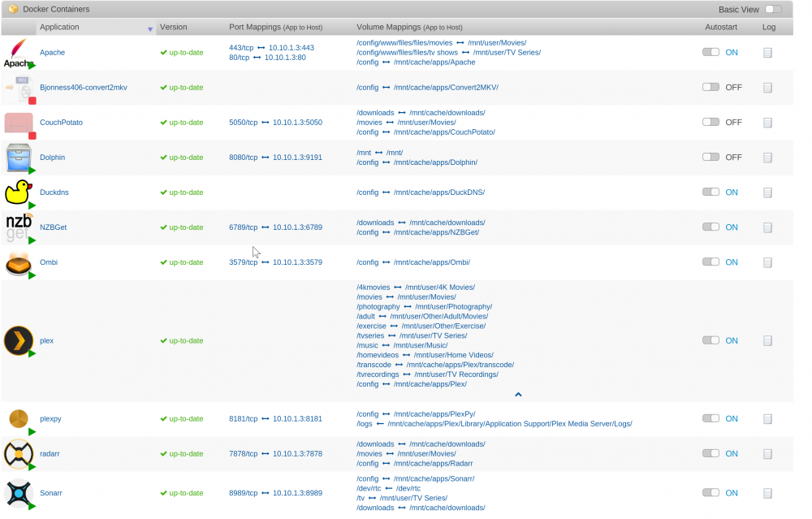Open the NZBGet container icon
This screenshot has width=812, height=519.
19,227
